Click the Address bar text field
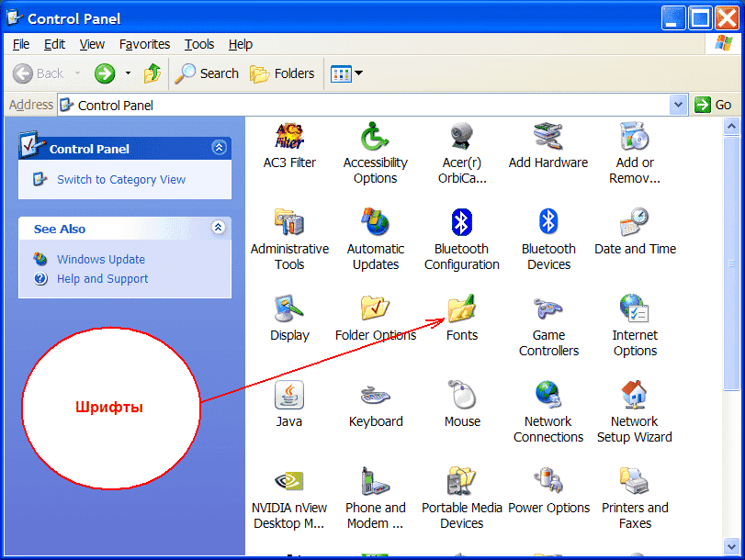The image size is (745, 560). click(x=367, y=105)
